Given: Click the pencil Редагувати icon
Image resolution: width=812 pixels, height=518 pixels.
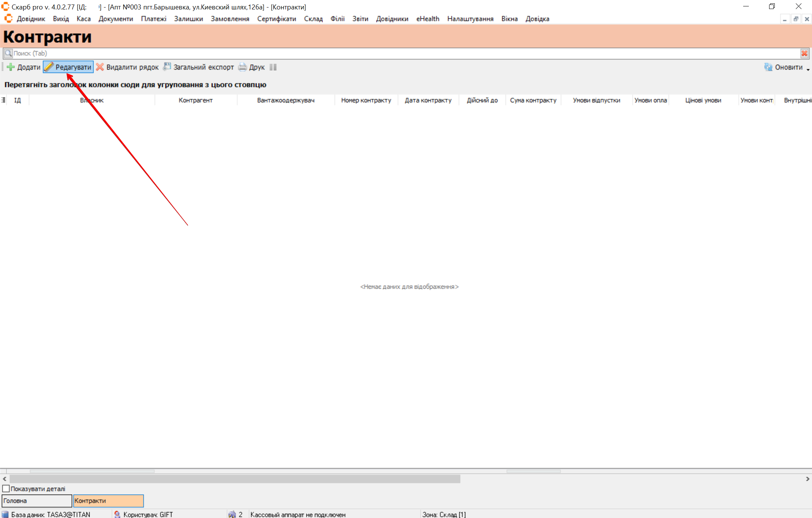Looking at the screenshot, I should click(x=49, y=67).
